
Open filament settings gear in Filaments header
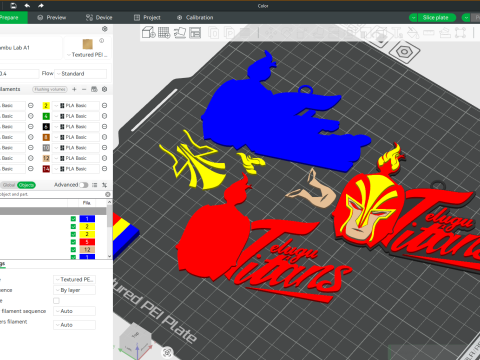[105, 89]
